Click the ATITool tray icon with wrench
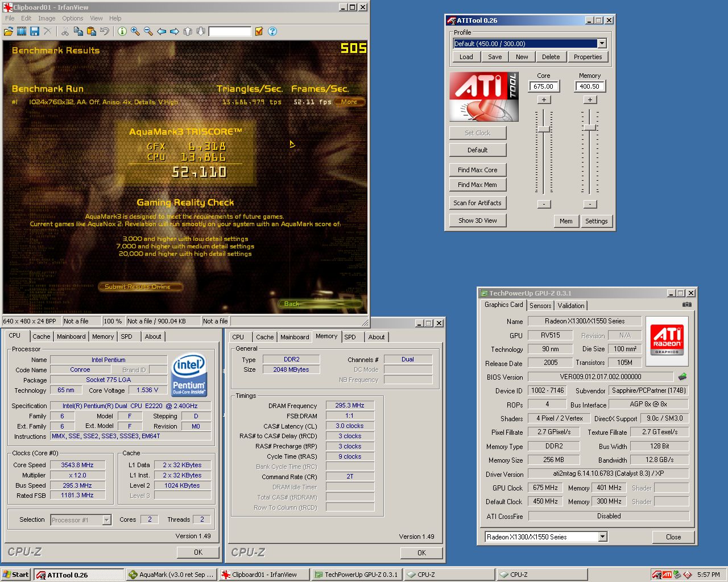This screenshot has width=728, height=582. pos(657,575)
